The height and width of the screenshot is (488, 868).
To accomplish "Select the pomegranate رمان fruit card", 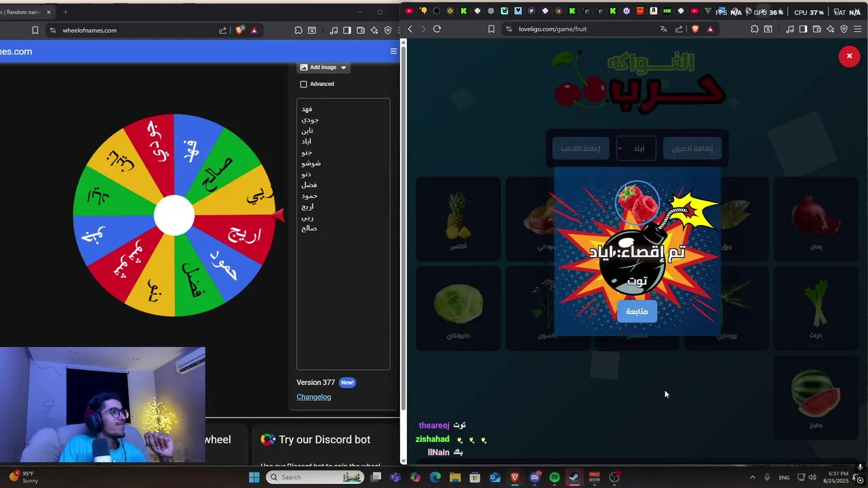I will coord(816,219).
